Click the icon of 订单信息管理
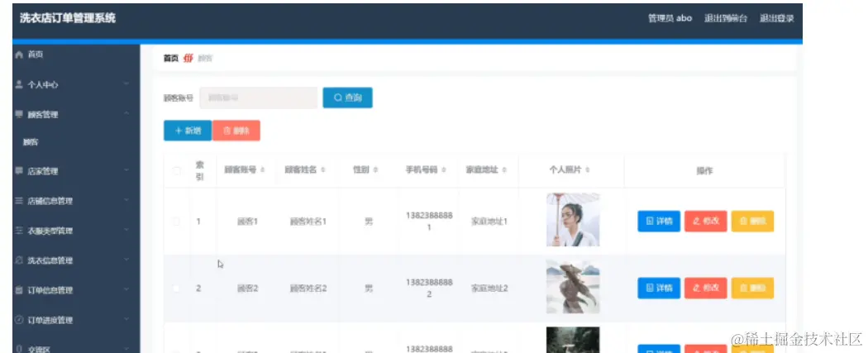Screen dimensions: 868x353 19,290
